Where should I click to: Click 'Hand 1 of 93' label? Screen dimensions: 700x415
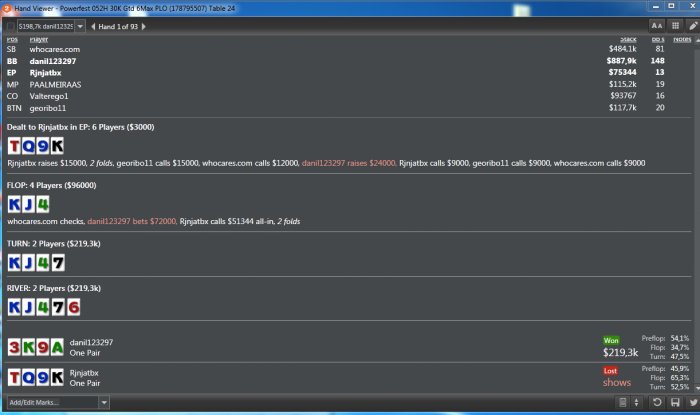(118, 27)
